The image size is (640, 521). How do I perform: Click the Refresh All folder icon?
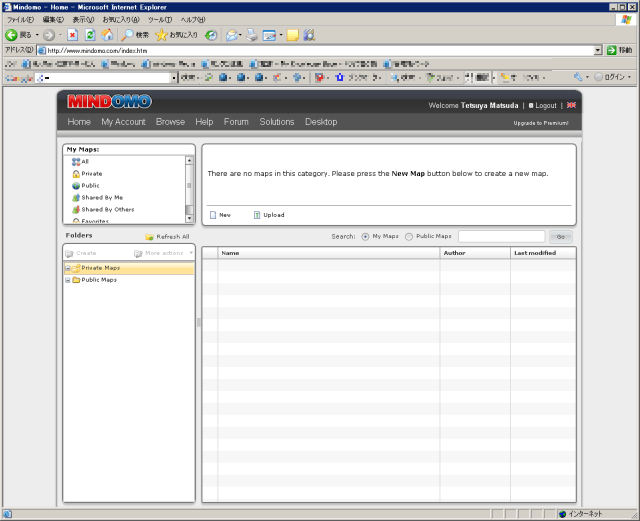(x=150, y=237)
